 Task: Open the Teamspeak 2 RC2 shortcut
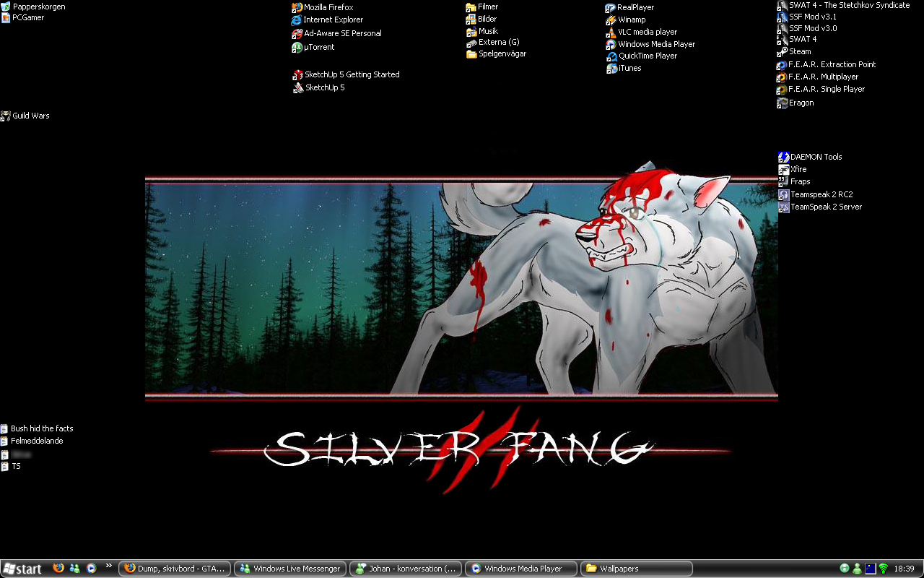point(816,194)
